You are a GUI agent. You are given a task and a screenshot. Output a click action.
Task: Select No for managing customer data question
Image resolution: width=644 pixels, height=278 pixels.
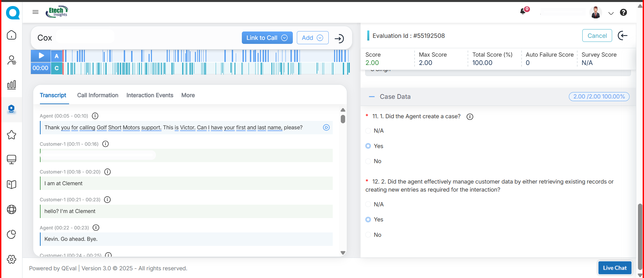click(x=368, y=235)
